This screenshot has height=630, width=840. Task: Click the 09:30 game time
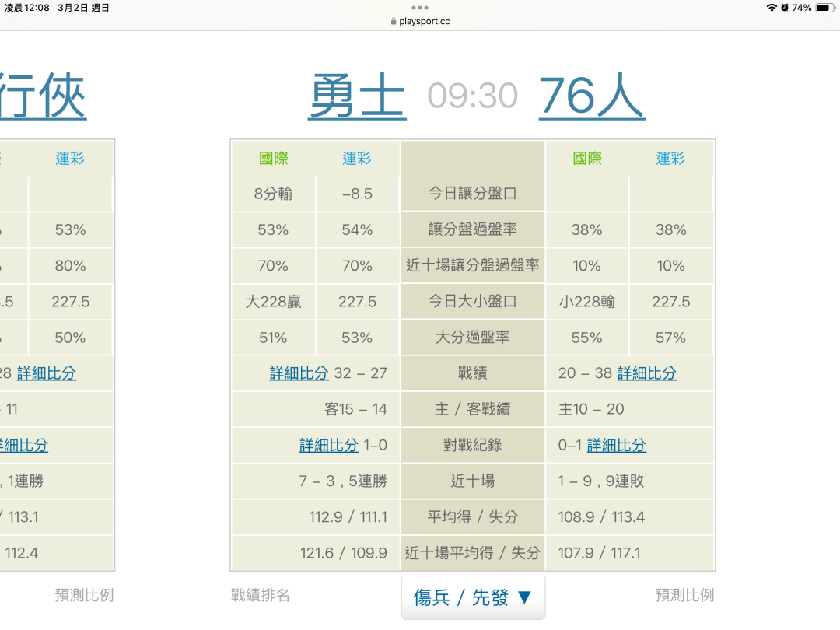point(473,96)
